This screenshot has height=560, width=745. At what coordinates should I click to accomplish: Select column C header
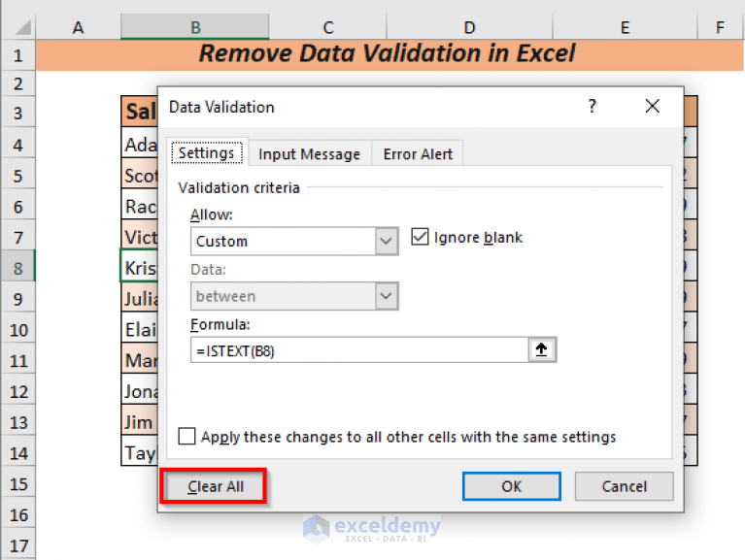(328, 27)
